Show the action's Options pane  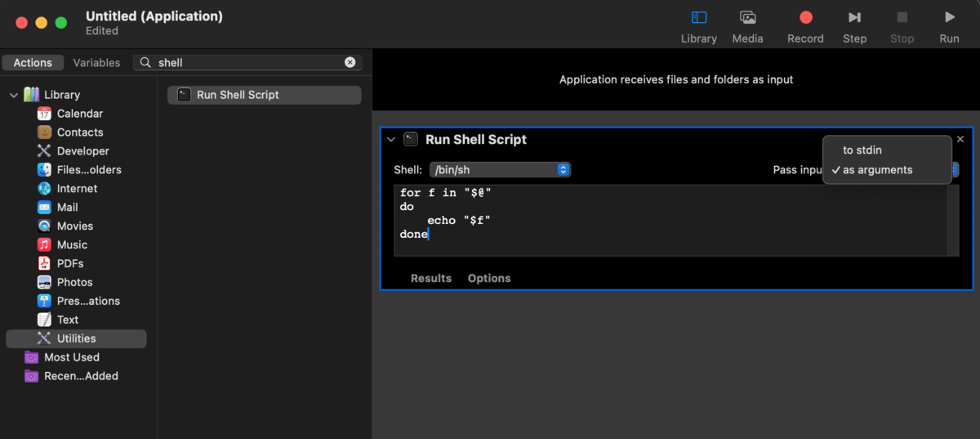[x=489, y=278]
